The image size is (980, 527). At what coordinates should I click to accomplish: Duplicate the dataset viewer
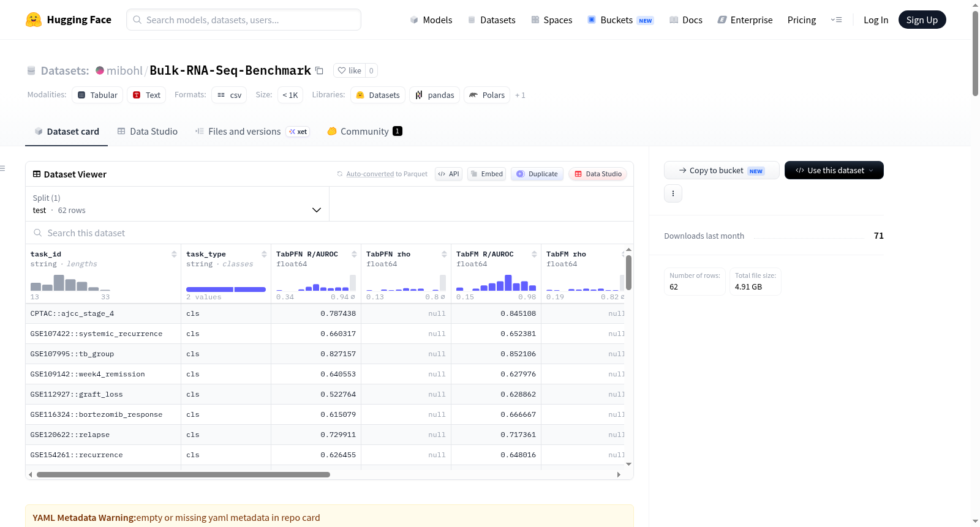coord(537,174)
